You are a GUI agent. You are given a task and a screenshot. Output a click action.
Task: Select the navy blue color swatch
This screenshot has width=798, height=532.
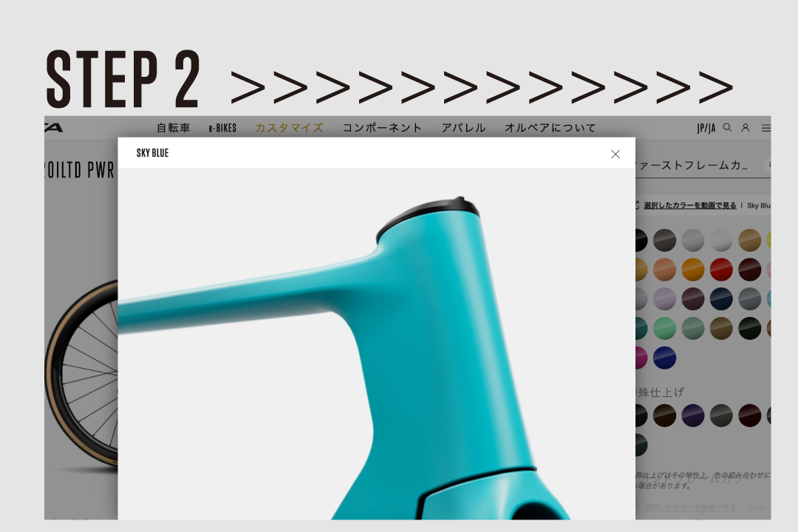[721, 299]
